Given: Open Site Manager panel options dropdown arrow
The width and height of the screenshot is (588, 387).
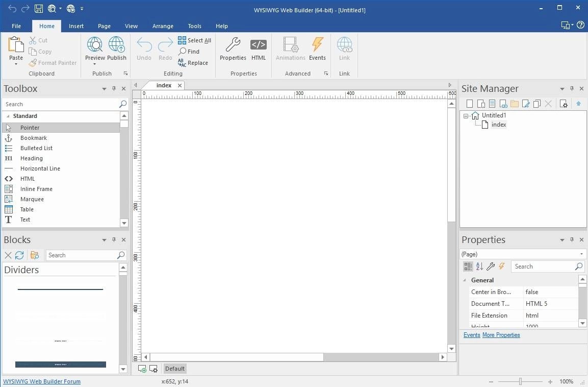Looking at the screenshot, I should click(x=562, y=89).
